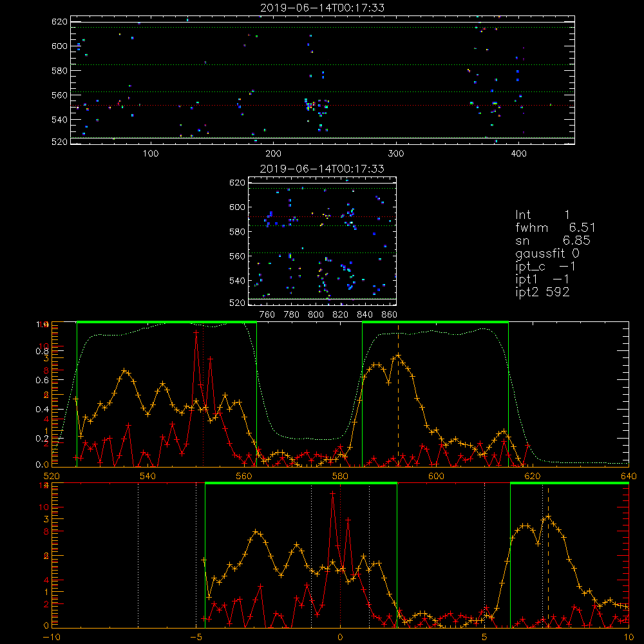This screenshot has height=644, width=644.
Task: Click the top panel title 2019-06-14T00:17:33
Action: coord(323,8)
